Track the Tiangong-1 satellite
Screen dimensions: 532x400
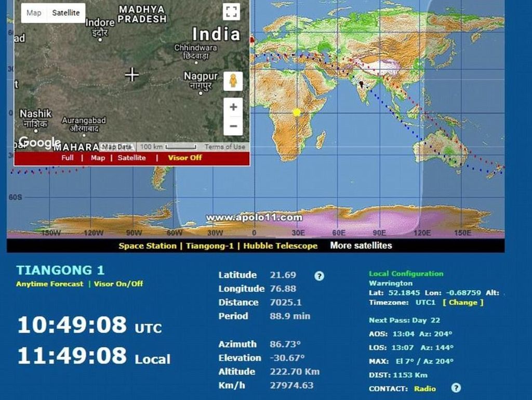coord(210,246)
